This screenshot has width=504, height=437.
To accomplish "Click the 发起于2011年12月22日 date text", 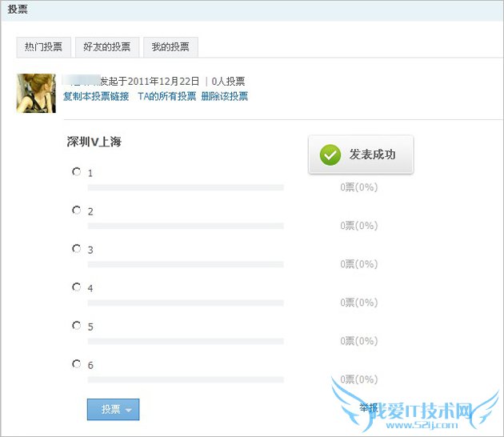I will (x=150, y=81).
